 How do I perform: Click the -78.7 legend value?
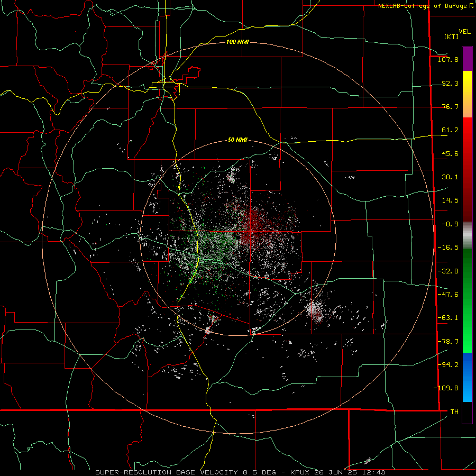448,342
